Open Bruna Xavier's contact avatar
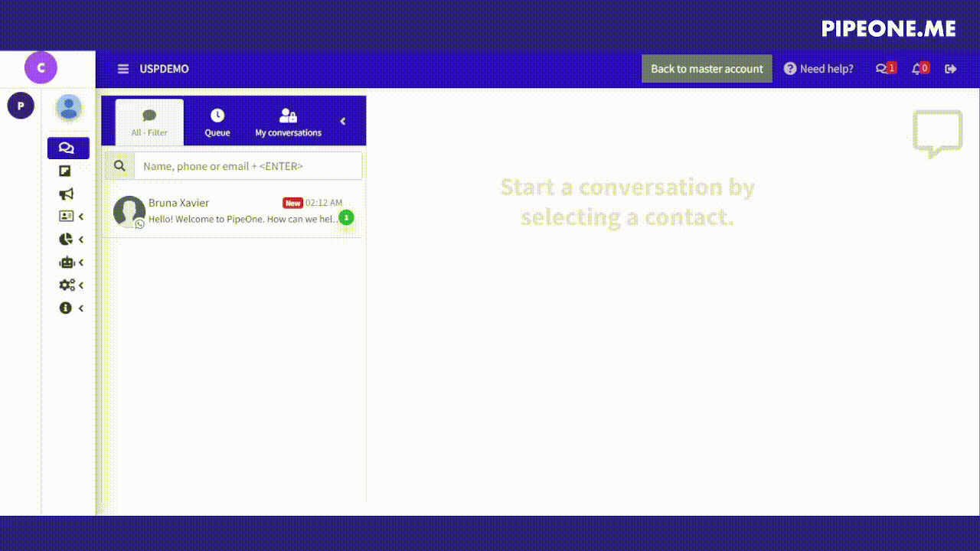Screen dimensions: 980x551 click(129, 211)
